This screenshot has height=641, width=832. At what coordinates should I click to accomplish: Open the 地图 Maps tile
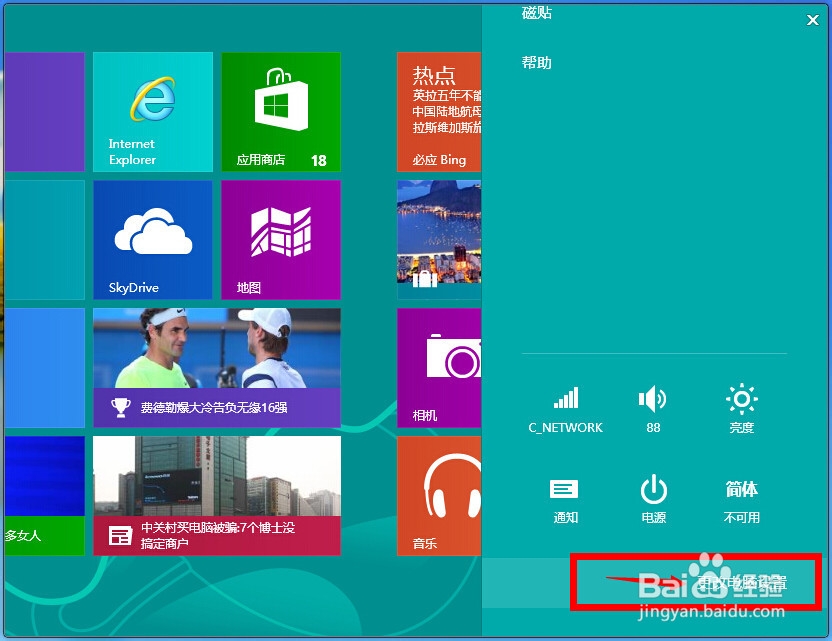pyautogui.click(x=281, y=240)
